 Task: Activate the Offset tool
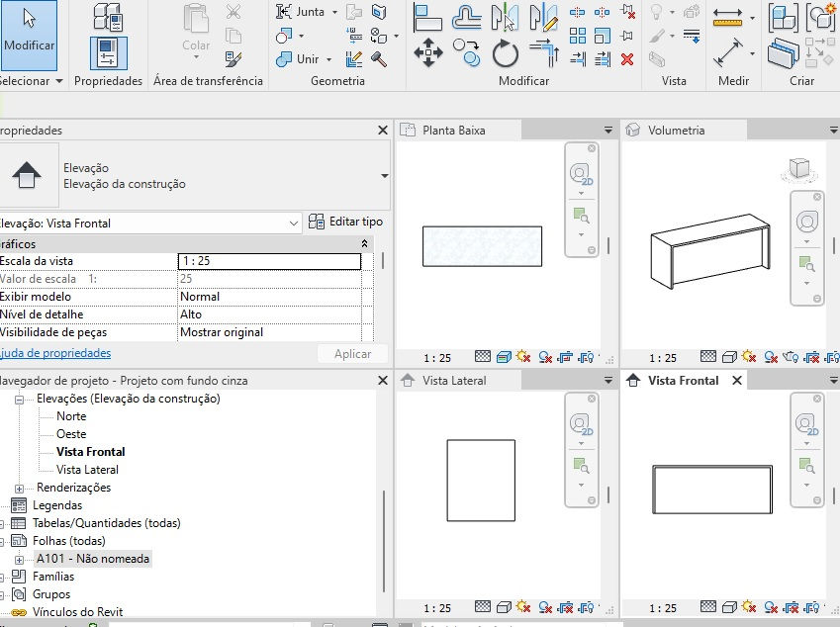(x=466, y=18)
